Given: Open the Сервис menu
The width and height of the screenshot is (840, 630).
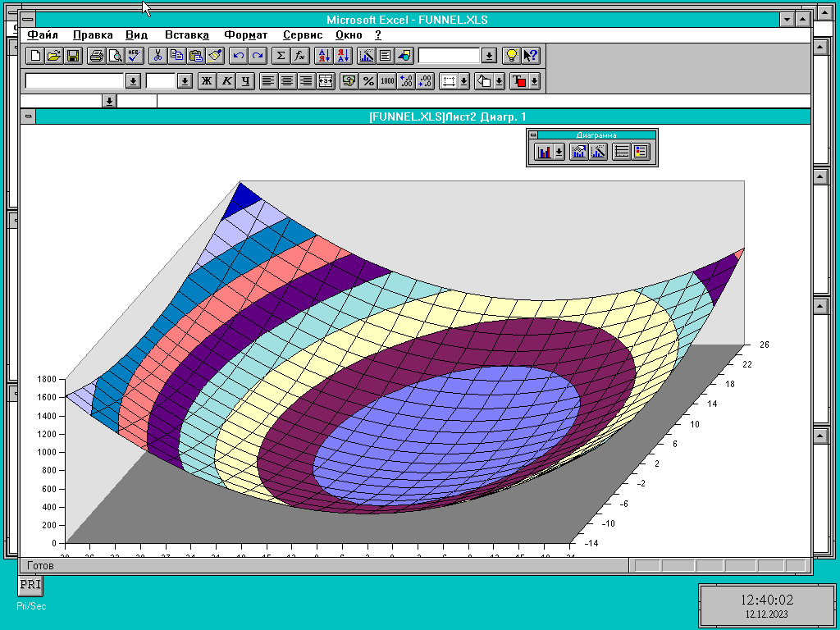Looking at the screenshot, I should point(303,34).
